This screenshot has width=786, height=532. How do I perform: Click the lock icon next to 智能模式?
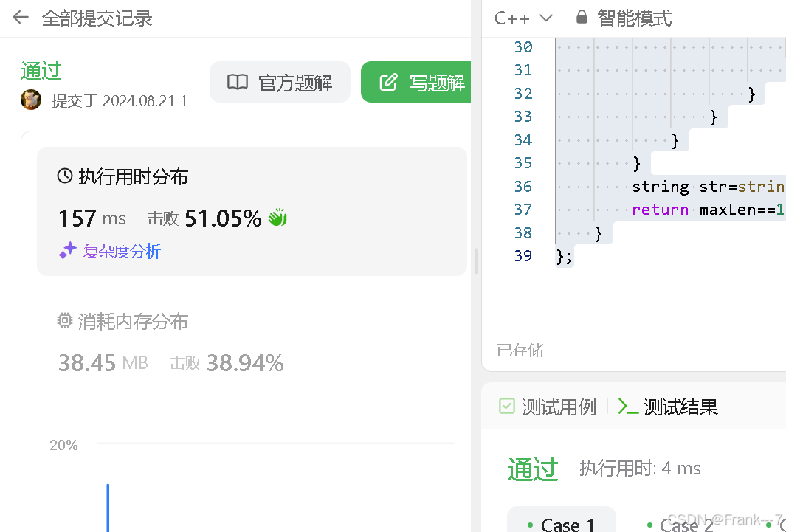tap(582, 18)
